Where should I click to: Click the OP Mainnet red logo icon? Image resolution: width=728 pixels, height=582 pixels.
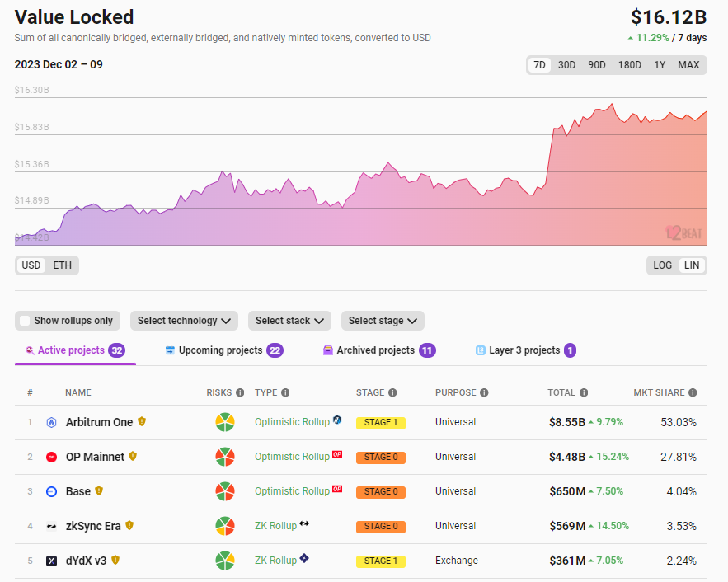[51, 457]
